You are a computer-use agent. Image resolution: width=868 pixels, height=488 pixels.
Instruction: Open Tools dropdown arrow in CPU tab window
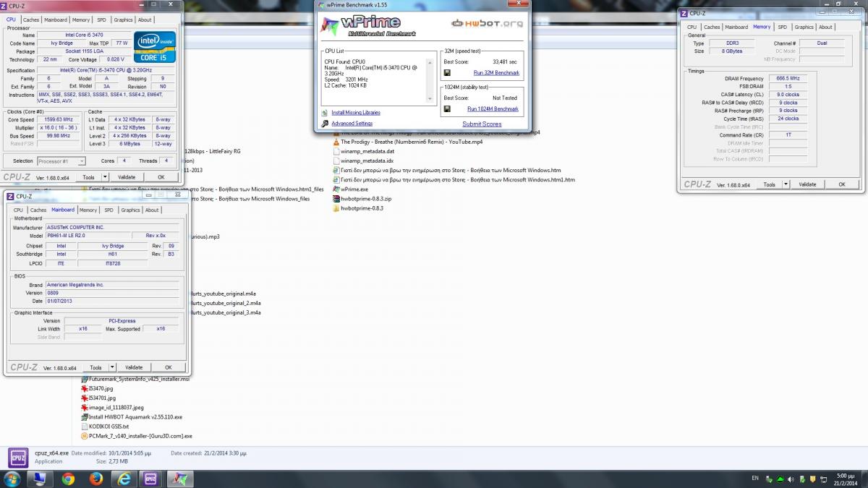(104, 176)
